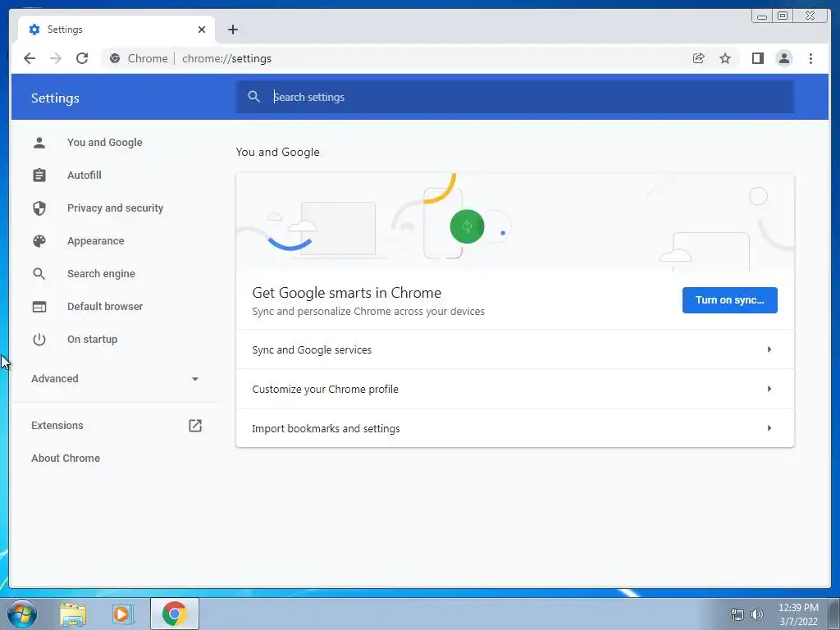The image size is (840, 630).
Task: Click the back navigation arrow
Action: pyautogui.click(x=30, y=58)
